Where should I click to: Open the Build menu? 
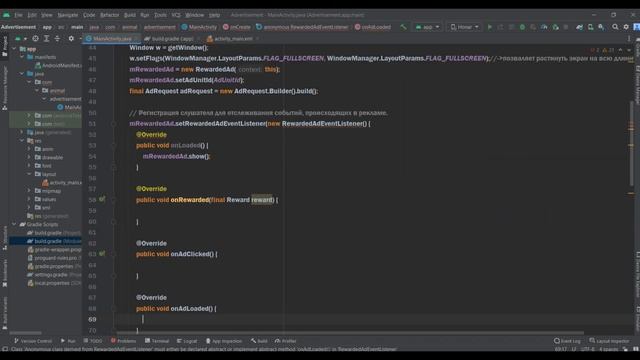(x=130, y=15)
